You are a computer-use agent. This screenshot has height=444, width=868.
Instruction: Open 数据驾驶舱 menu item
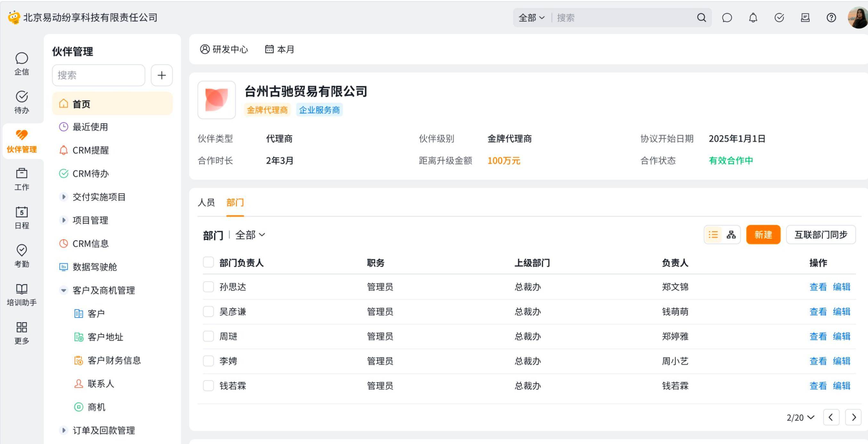click(94, 267)
